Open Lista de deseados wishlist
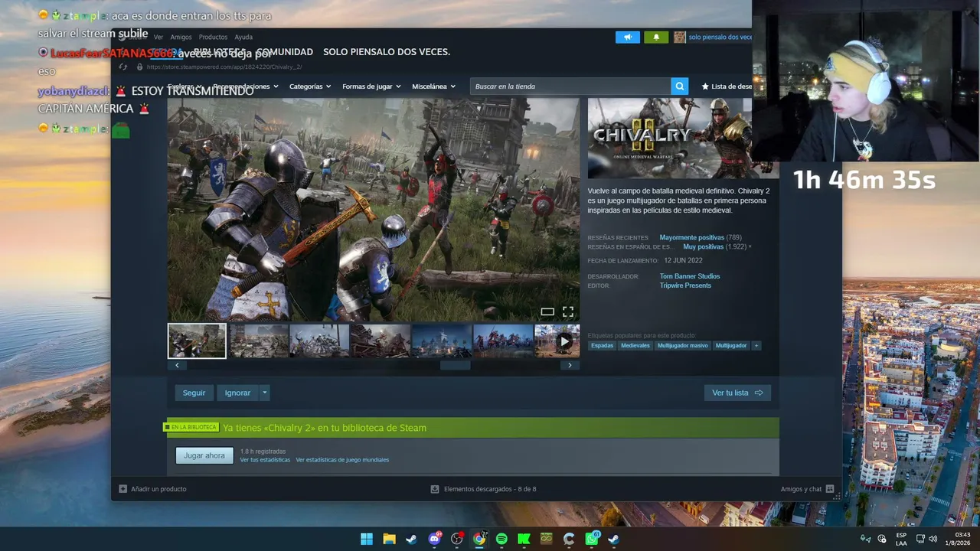Image resolution: width=980 pixels, height=551 pixels. click(x=727, y=86)
